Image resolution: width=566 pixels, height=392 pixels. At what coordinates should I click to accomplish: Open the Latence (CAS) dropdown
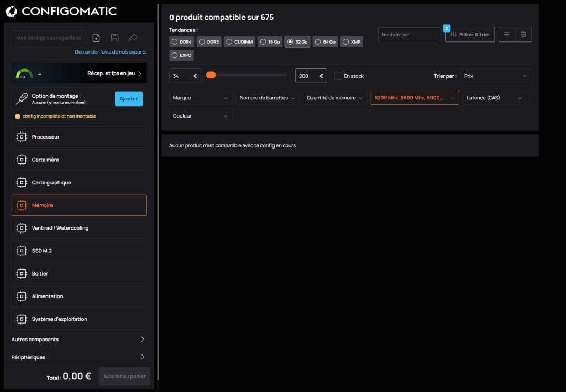tap(494, 98)
